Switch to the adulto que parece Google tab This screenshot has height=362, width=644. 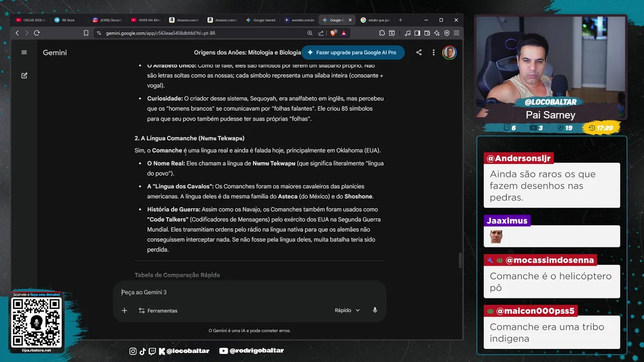(376, 20)
